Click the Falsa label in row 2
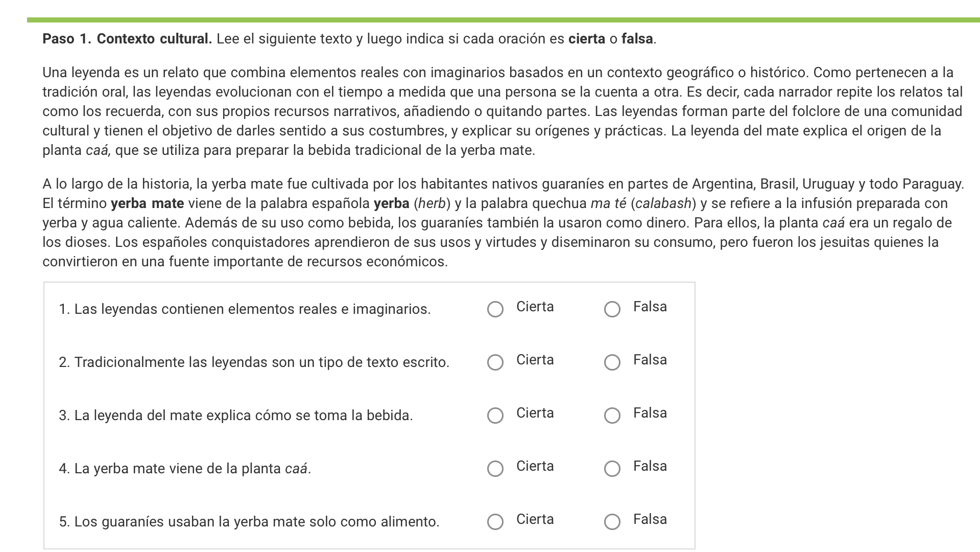 click(x=650, y=360)
